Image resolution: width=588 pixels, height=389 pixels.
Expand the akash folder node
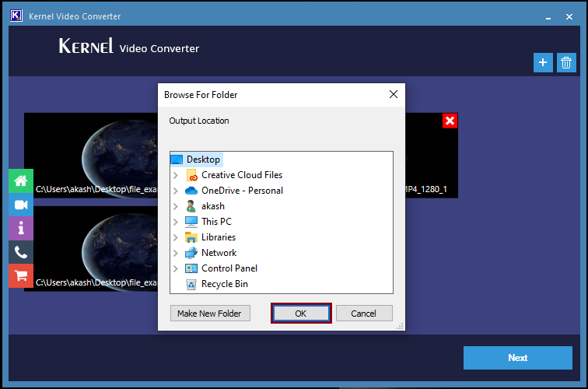coord(176,206)
